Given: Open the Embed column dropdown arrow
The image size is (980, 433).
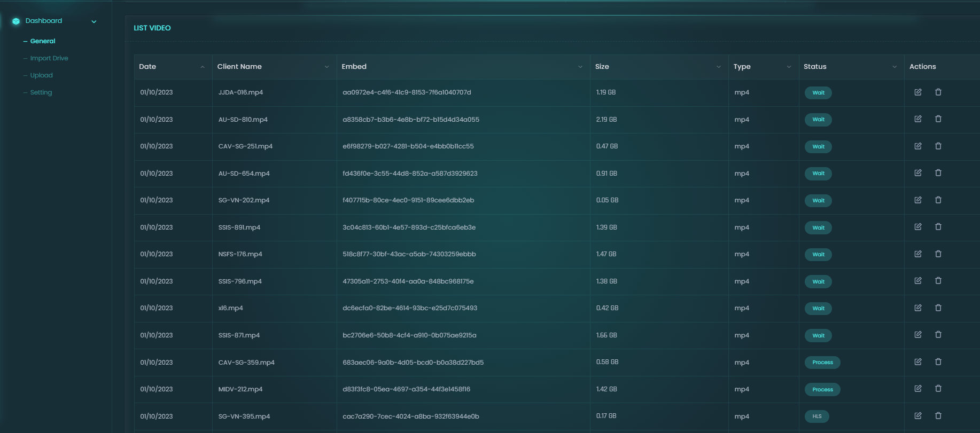Looking at the screenshot, I should point(580,67).
